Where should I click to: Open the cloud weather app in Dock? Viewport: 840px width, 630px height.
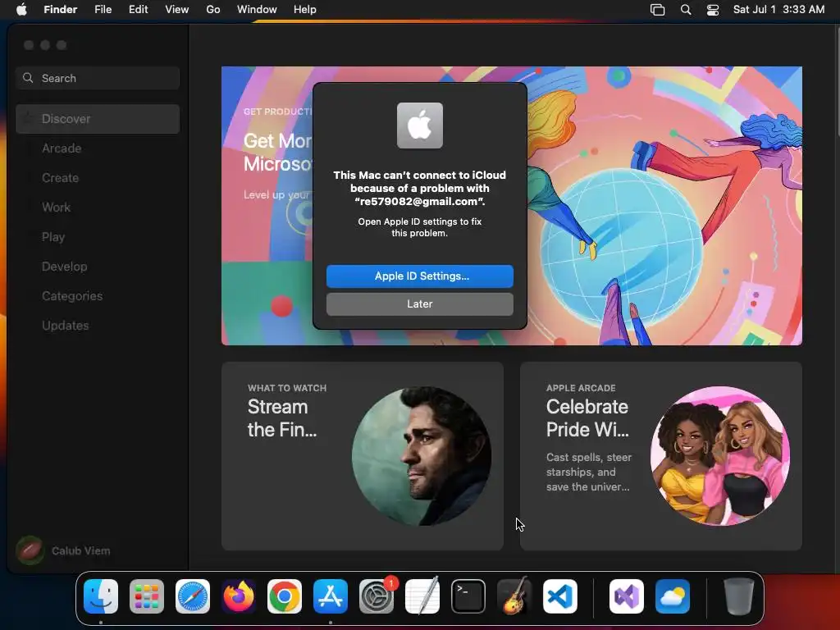673,596
